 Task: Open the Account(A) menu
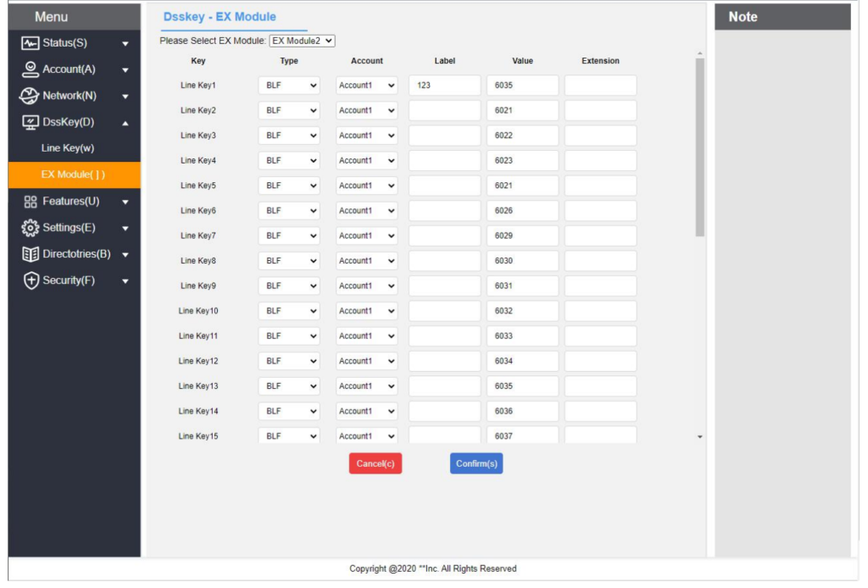pos(75,69)
